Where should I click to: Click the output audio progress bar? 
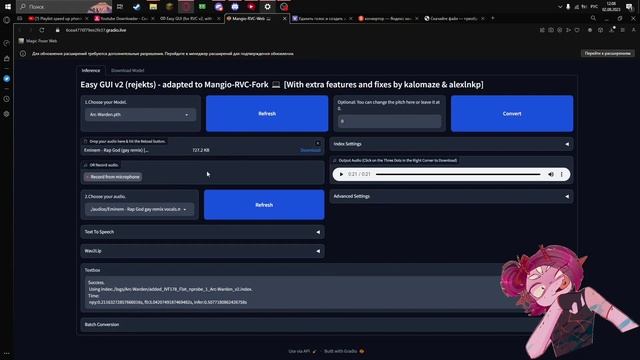click(x=458, y=174)
